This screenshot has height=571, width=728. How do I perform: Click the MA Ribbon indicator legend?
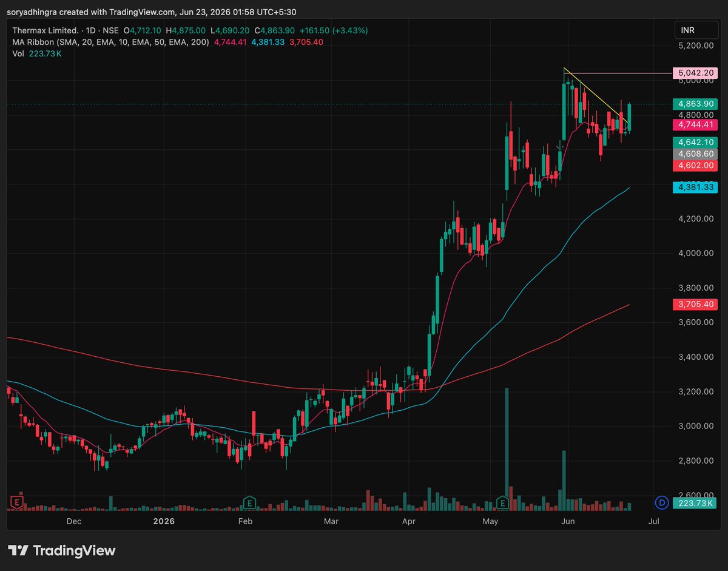click(111, 42)
